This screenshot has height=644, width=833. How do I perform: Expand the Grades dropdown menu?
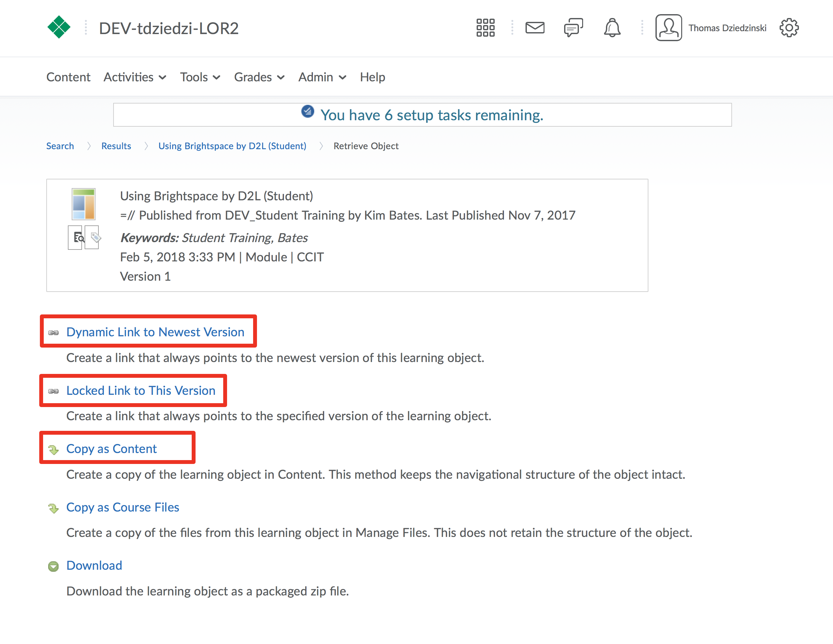coord(259,77)
